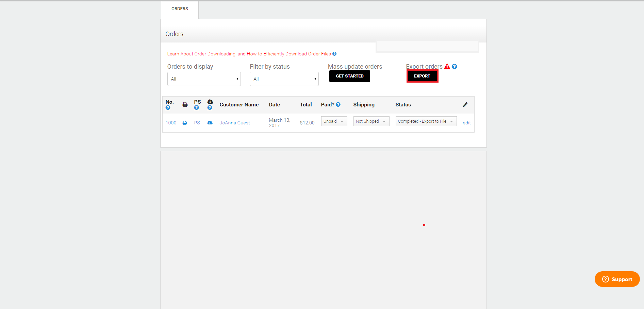Open the Orders to display dropdown
Viewport: 644px width, 309px height.
(204, 79)
